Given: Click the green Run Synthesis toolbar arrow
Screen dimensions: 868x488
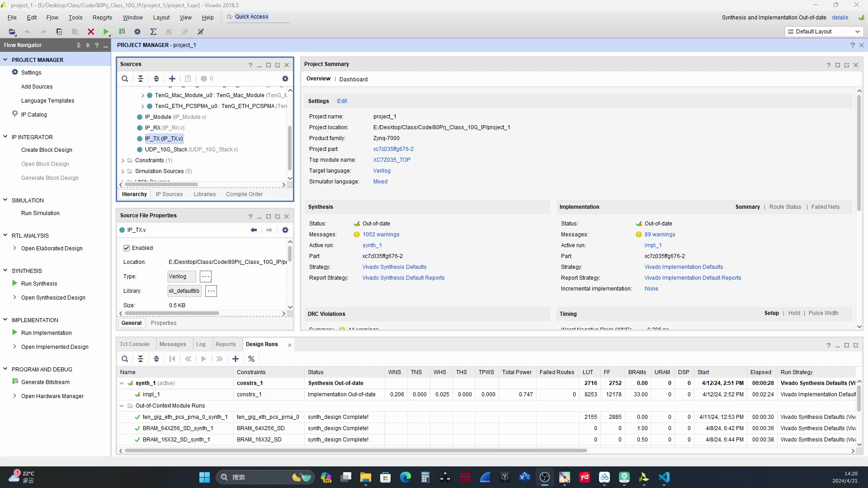Looking at the screenshot, I should click(x=106, y=32).
